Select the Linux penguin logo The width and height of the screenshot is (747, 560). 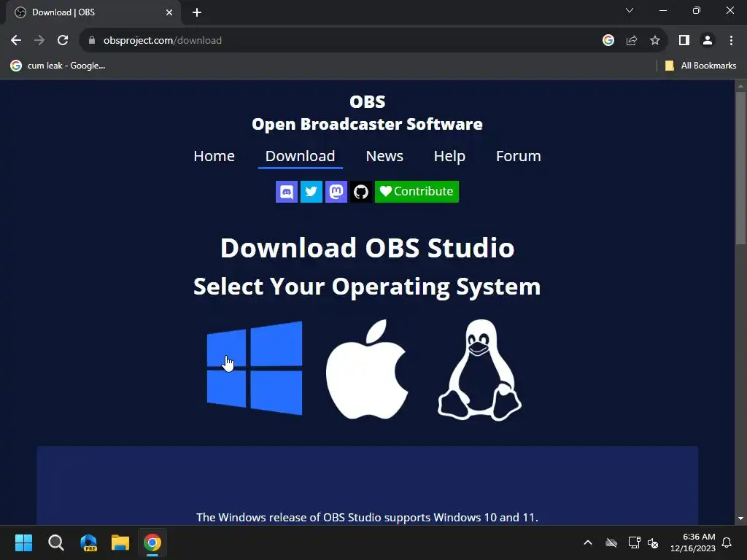coord(479,370)
